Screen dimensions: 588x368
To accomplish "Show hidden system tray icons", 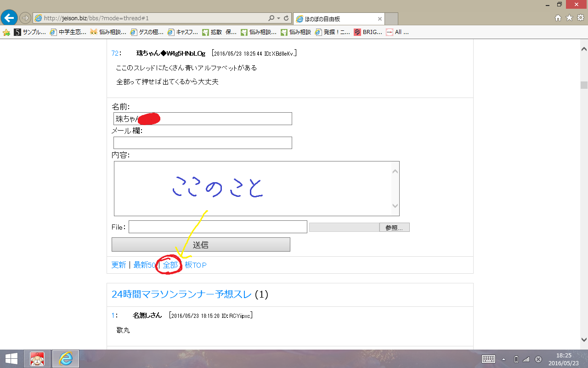I will (x=504, y=359).
